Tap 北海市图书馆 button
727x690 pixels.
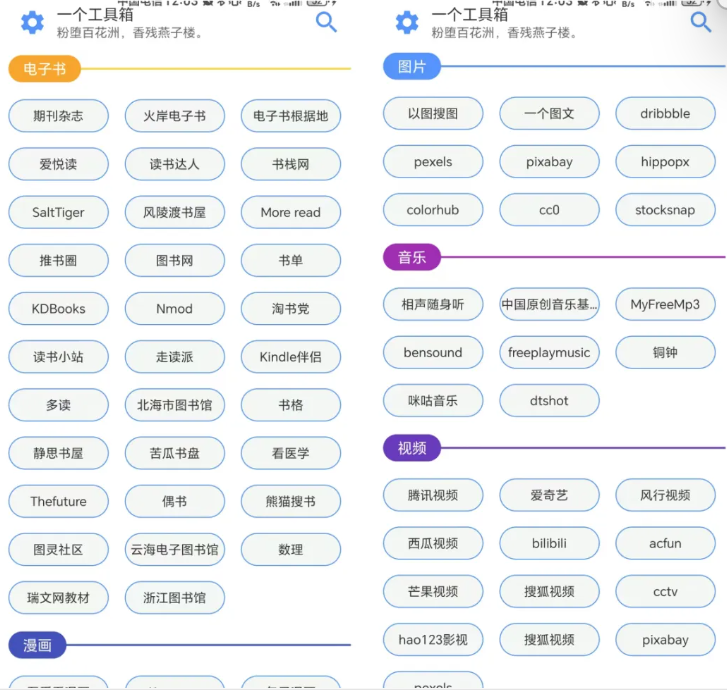tap(175, 405)
